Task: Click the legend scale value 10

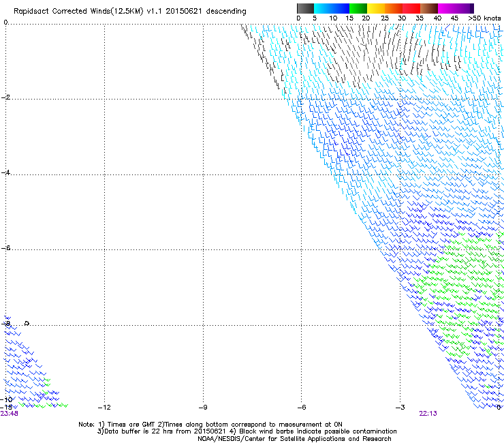Action: click(x=333, y=18)
